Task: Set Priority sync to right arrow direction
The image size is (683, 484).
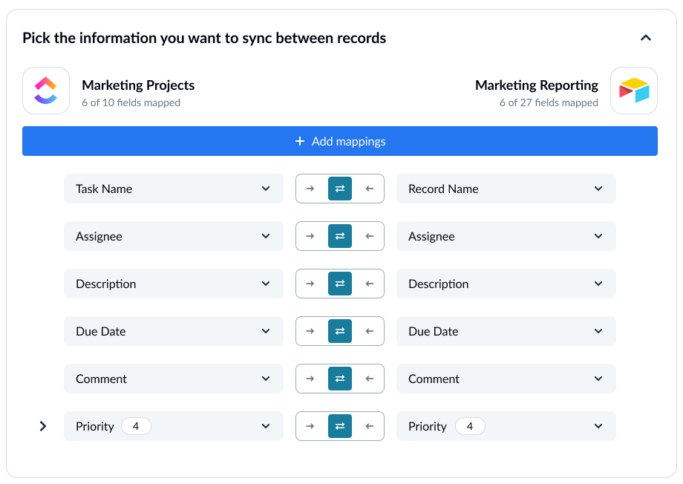Action: [310, 426]
